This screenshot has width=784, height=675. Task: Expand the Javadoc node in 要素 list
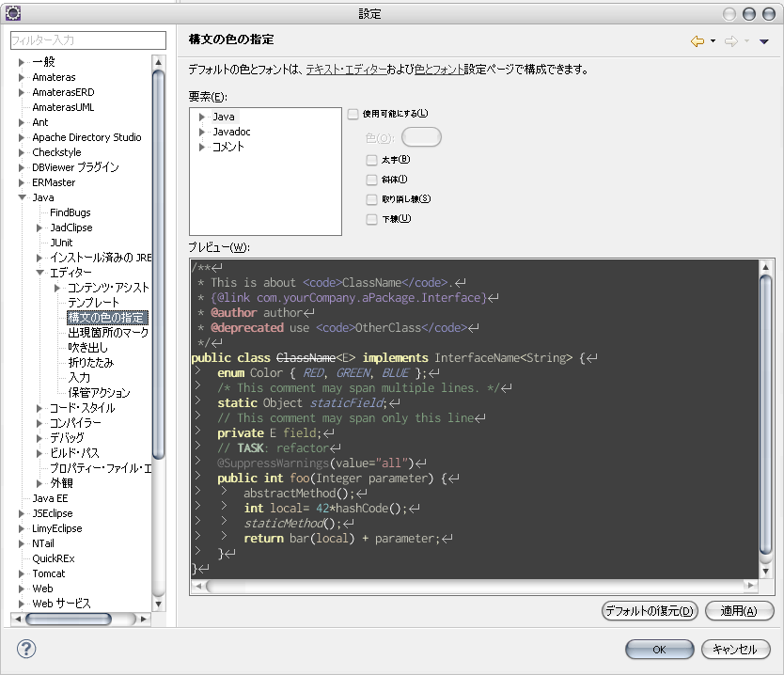[x=204, y=131]
